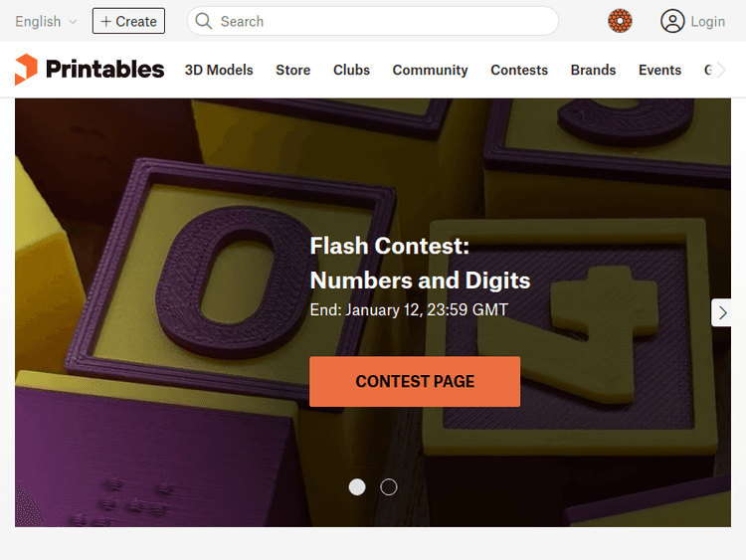Navigate to Contests page
The image size is (746, 560).
point(519,70)
